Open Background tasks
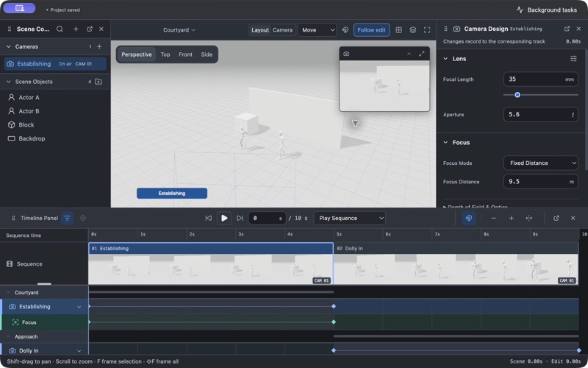 [547, 10]
